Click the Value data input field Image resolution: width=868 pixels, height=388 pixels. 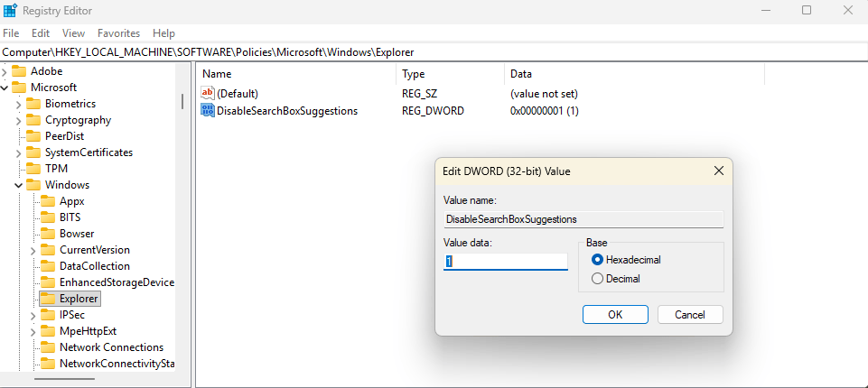pos(506,261)
